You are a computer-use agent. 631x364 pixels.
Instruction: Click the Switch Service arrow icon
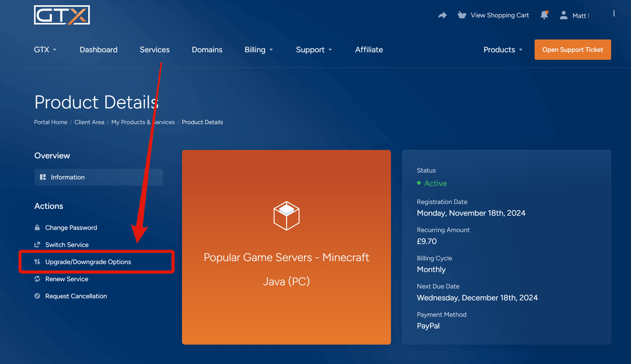click(37, 244)
